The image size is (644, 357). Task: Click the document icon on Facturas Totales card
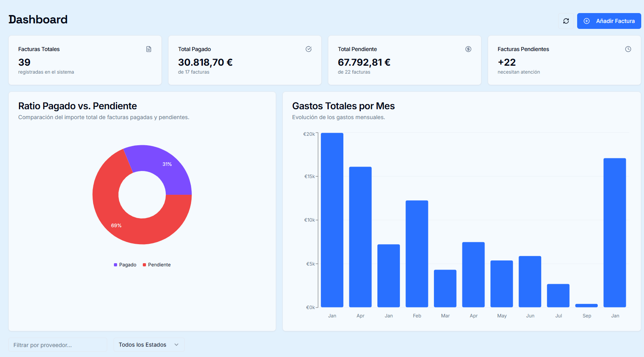pos(149,49)
